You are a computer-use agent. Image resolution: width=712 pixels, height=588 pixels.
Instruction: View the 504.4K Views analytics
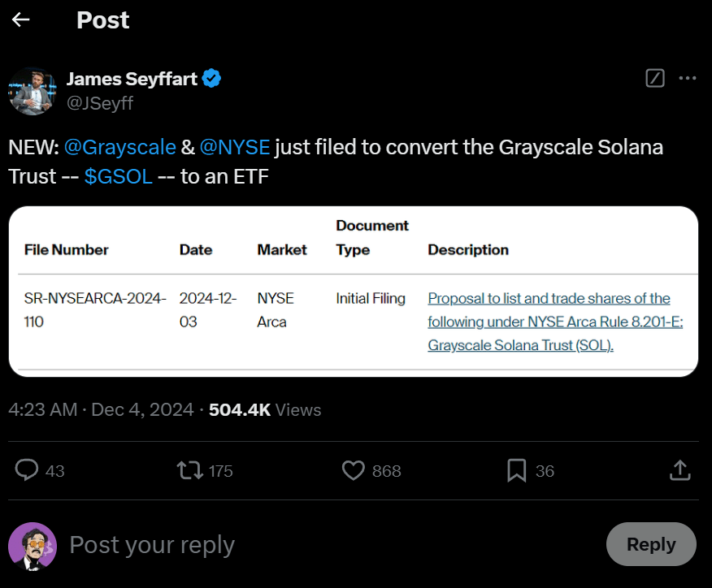pos(265,410)
